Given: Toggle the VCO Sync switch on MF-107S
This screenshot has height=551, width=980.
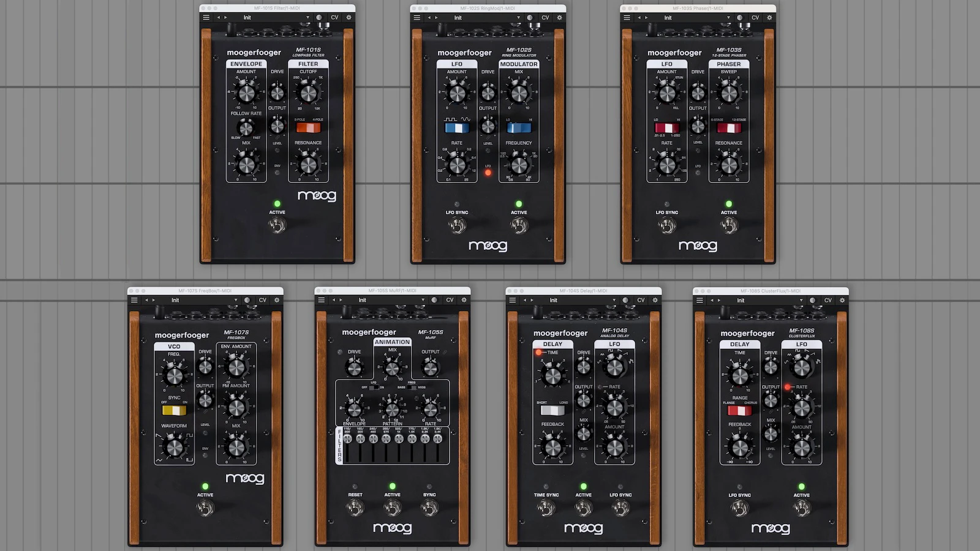Looking at the screenshot, I should point(174,410).
